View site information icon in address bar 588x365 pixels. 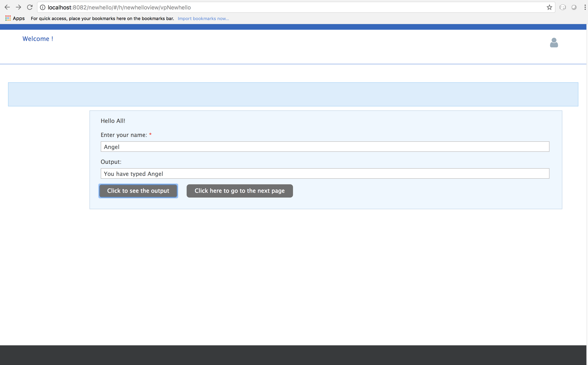[43, 7]
